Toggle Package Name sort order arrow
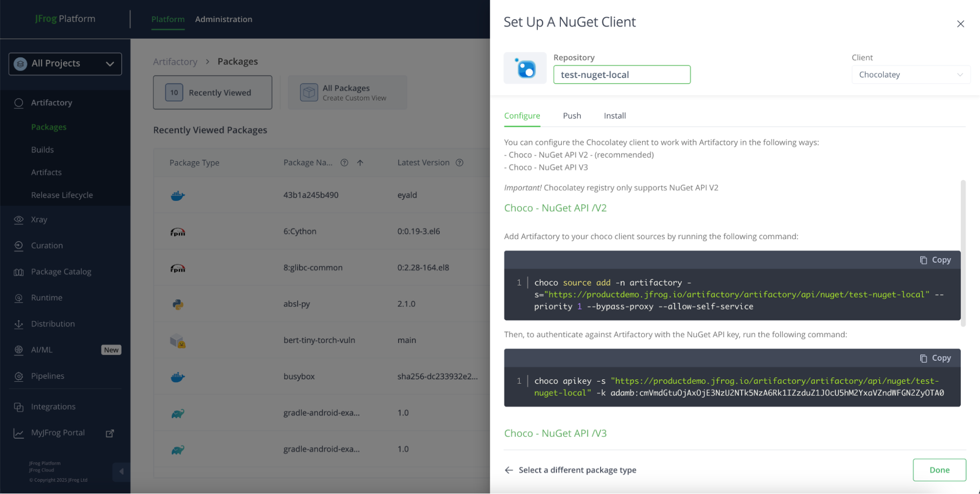The height and width of the screenshot is (494, 980). click(x=360, y=162)
